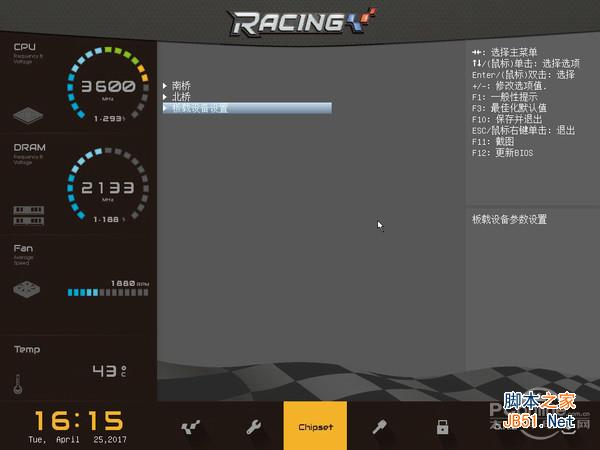Click the CPU 3600 MHz gauge
The height and width of the screenshot is (450, 600).
108,83
